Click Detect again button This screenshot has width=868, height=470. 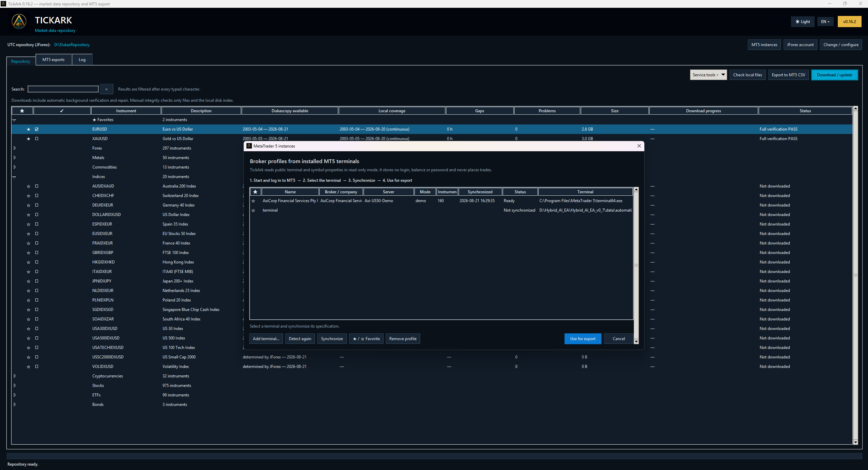click(300, 339)
